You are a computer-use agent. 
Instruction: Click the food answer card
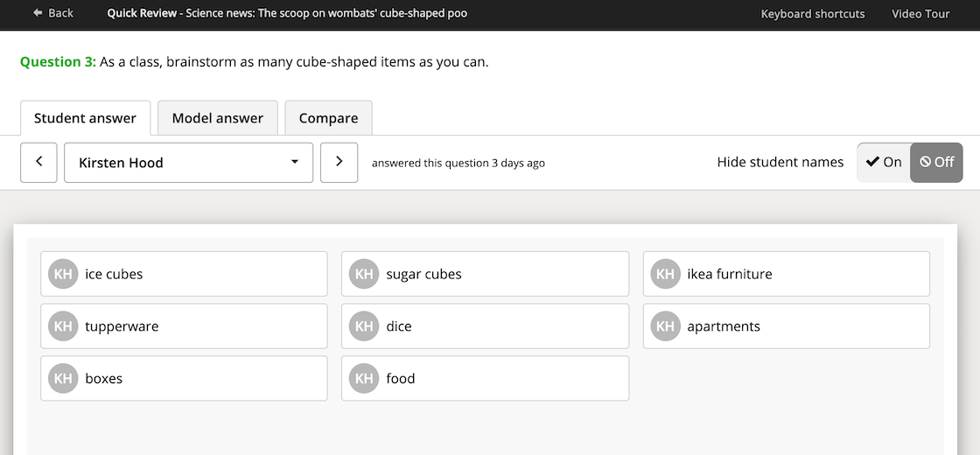[485, 378]
